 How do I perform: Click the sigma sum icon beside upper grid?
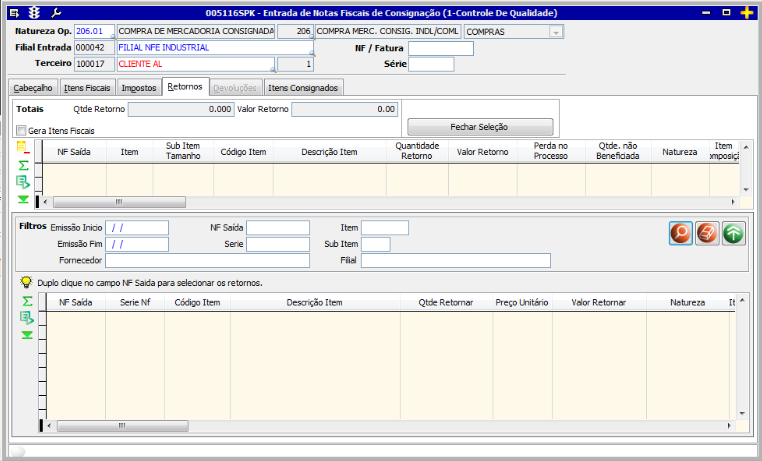tap(24, 165)
